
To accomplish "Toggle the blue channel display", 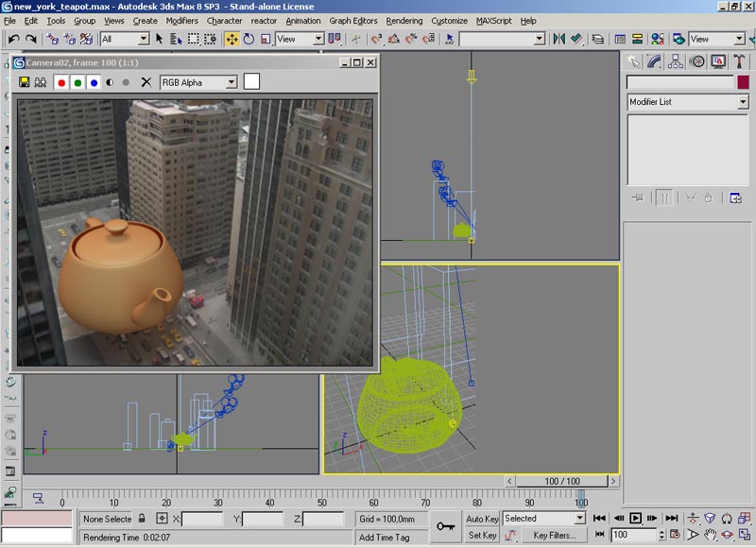I will 94,82.
